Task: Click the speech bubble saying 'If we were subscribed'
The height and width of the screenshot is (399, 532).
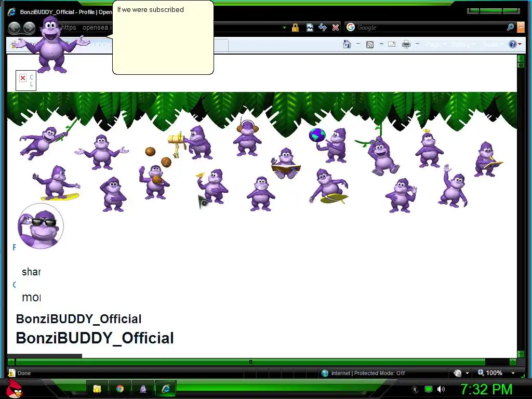Action: pos(163,37)
